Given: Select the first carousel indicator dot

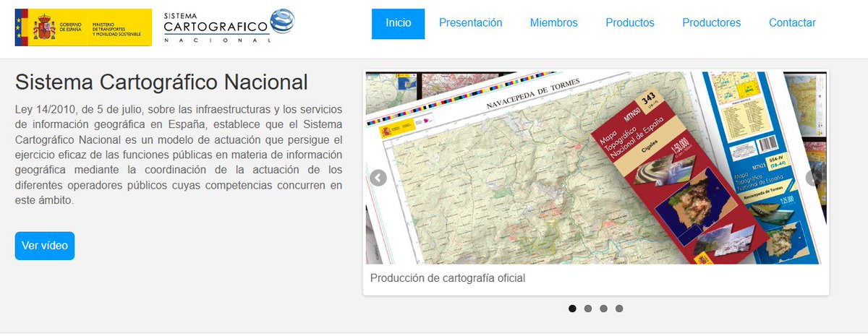Looking at the screenshot, I should [x=572, y=309].
